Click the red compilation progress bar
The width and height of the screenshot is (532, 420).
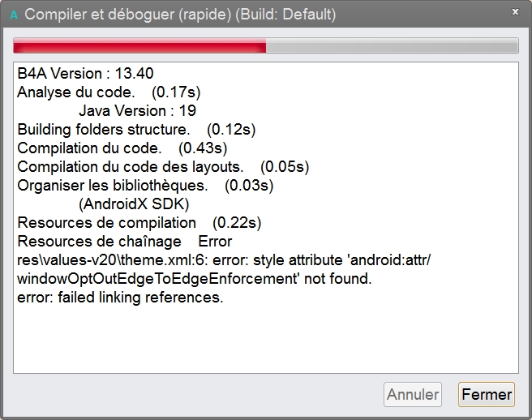click(x=139, y=46)
